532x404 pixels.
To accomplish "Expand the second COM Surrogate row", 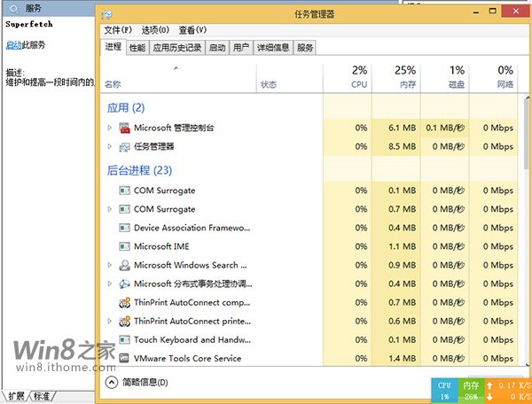I will click(110, 209).
